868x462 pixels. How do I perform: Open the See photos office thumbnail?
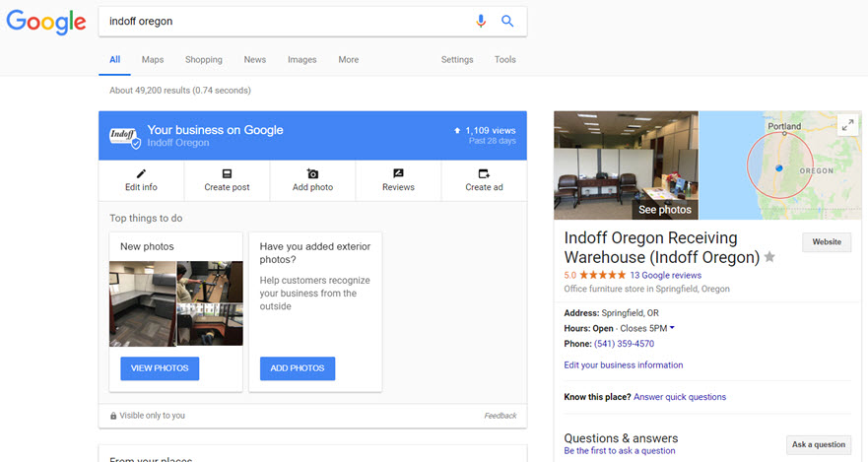pyautogui.click(x=626, y=165)
